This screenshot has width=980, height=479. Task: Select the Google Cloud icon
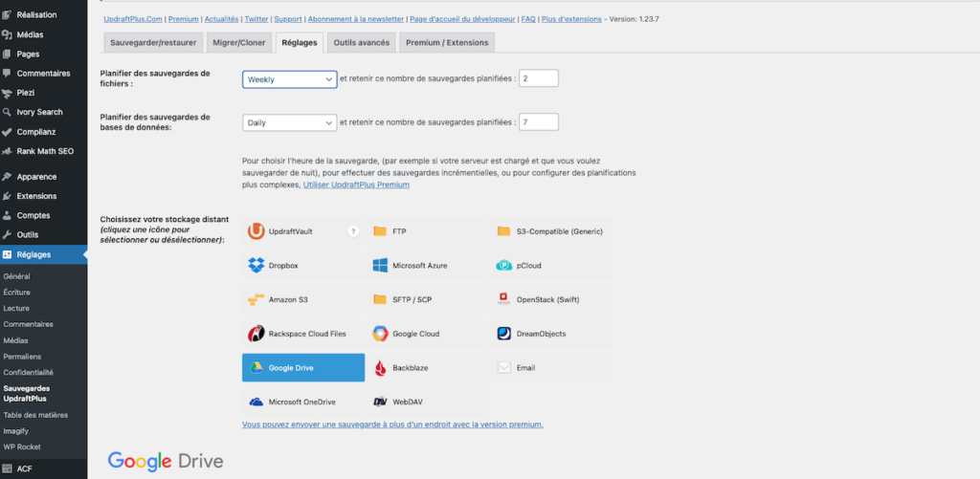tap(380, 334)
